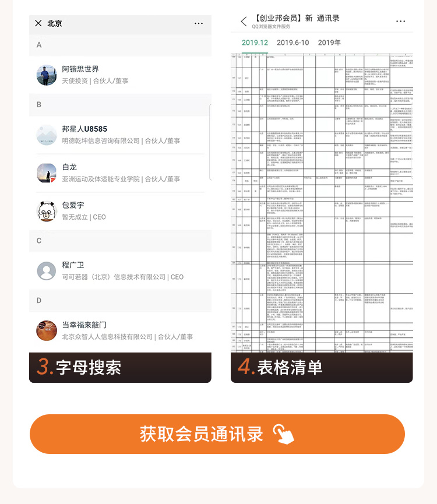437x504 pixels.
Task: Switch to the 2019.12 sheet tab
Action: tap(255, 43)
